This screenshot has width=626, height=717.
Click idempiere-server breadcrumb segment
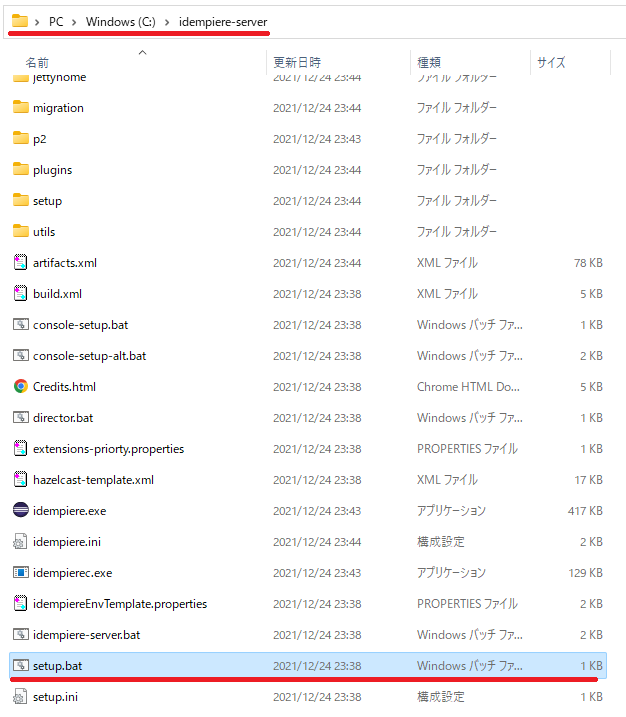(223, 21)
